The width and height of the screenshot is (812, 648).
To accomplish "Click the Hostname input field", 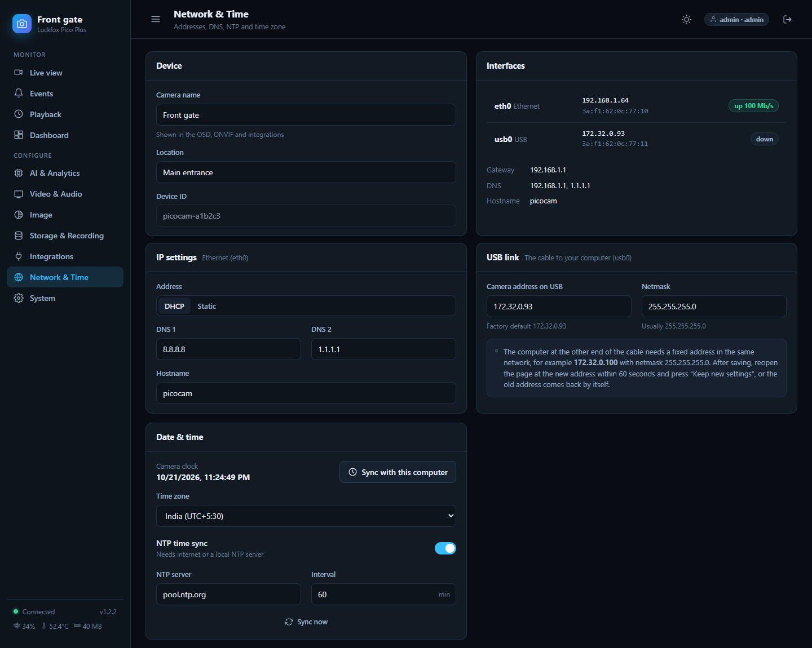I will point(306,393).
